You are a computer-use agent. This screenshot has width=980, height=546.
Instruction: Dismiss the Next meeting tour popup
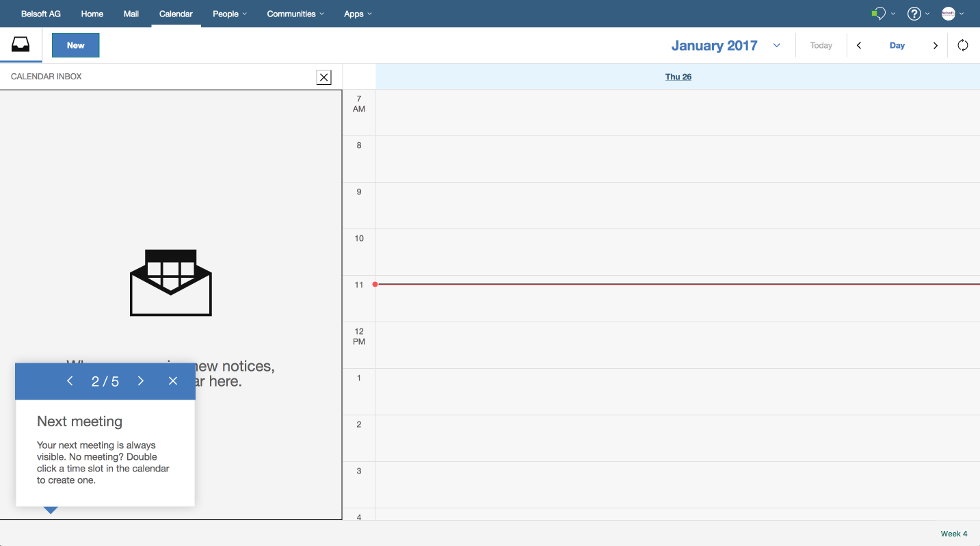(173, 380)
